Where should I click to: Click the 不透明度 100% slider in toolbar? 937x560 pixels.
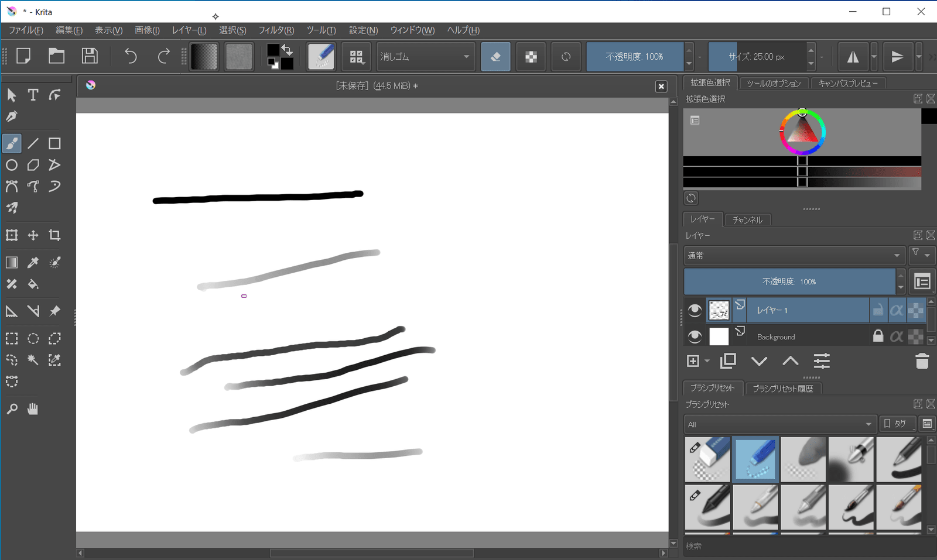[x=635, y=57]
